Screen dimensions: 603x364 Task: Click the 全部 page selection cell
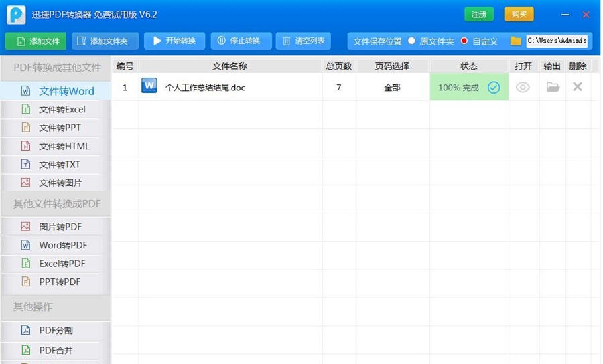[x=392, y=88]
